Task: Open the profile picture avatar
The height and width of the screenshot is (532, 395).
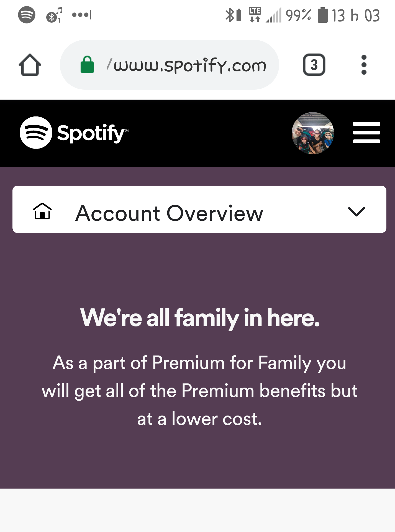Action: (x=313, y=133)
